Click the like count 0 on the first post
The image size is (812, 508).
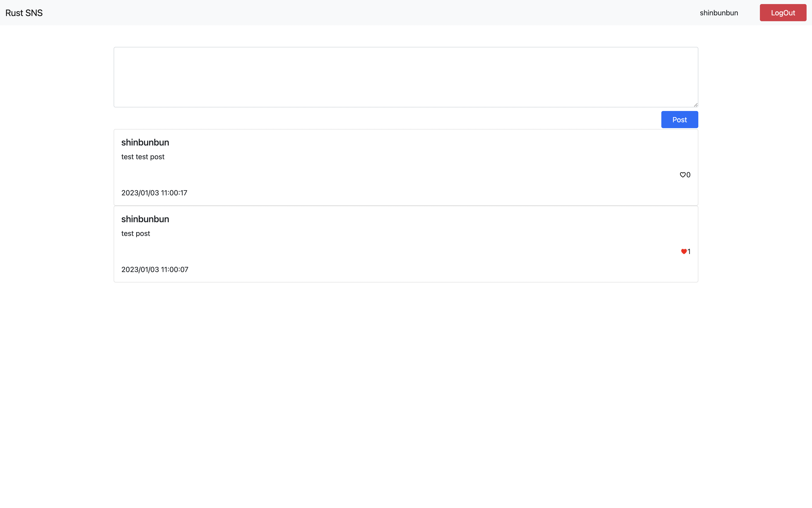tap(688, 175)
